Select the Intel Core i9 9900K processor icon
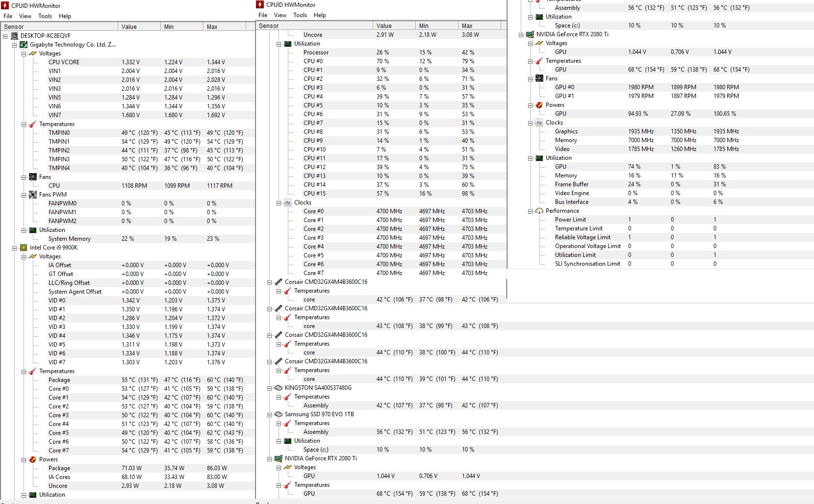Screen dimensions: 814x504 pos(24,248)
